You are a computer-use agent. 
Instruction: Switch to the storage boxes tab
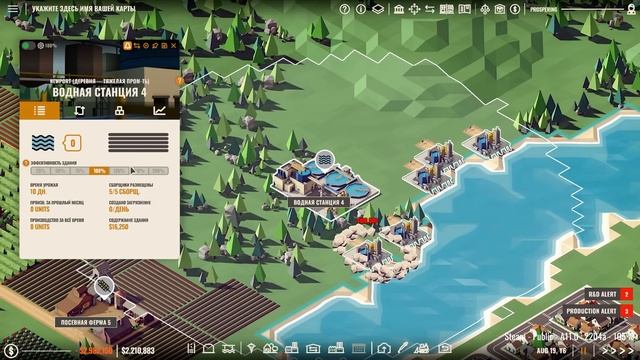pos(119,111)
